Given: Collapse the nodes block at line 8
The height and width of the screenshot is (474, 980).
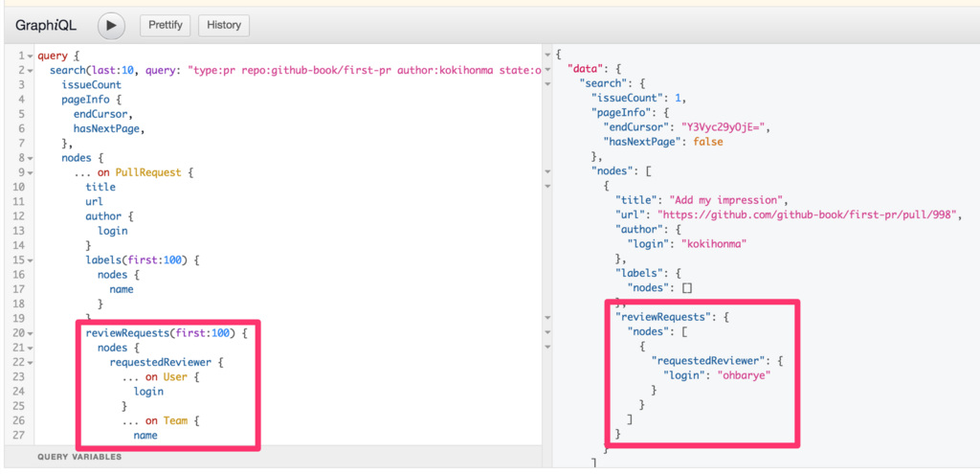Looking at the screenshot, I should coord(30,158).
